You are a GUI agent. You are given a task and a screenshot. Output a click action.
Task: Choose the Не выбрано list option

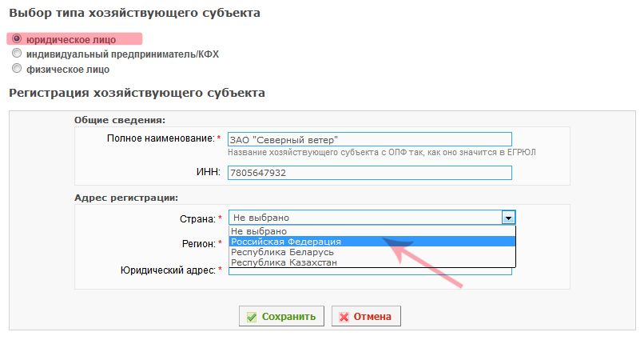[x=372, y=231]
